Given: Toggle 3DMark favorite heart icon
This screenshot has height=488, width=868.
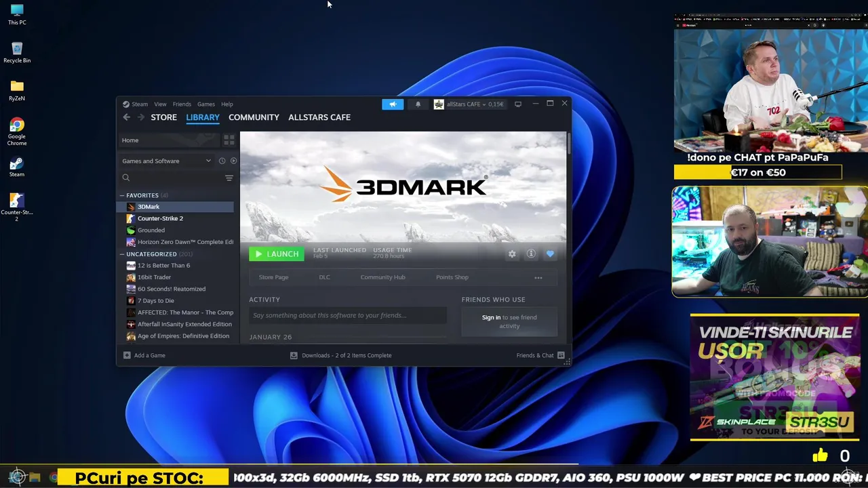Looking at the screenshot, I should click(x=550, y=253).
